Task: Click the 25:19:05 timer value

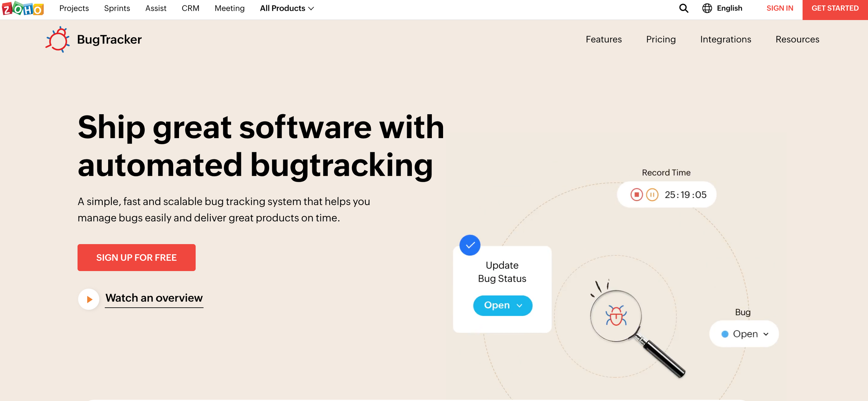Action: pyautogui.click(x=685, y=195)
